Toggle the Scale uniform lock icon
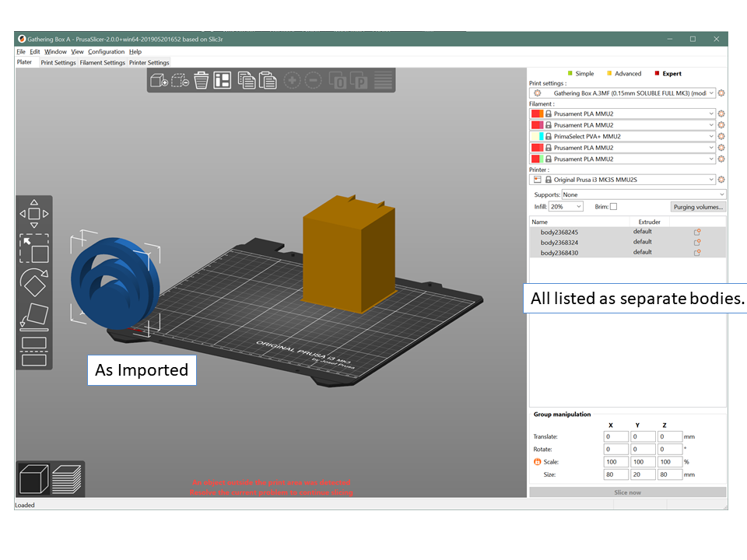The image size is (747, 560). [538, 462]
